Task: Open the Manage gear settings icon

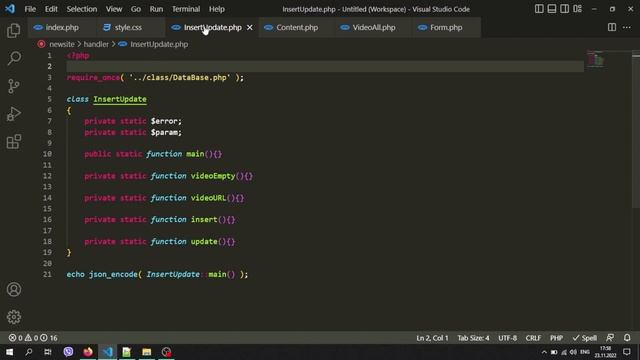Action: tap(13, 317)
